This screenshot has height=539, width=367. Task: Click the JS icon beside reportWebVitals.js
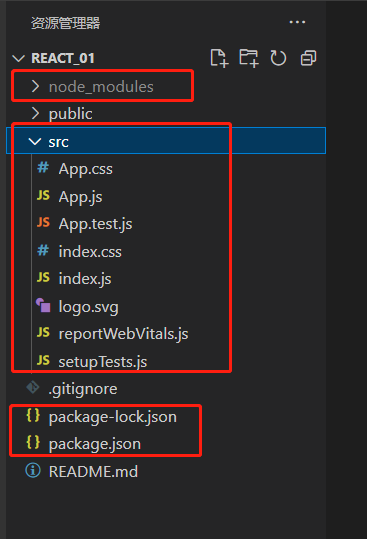(x=43, y=332)
